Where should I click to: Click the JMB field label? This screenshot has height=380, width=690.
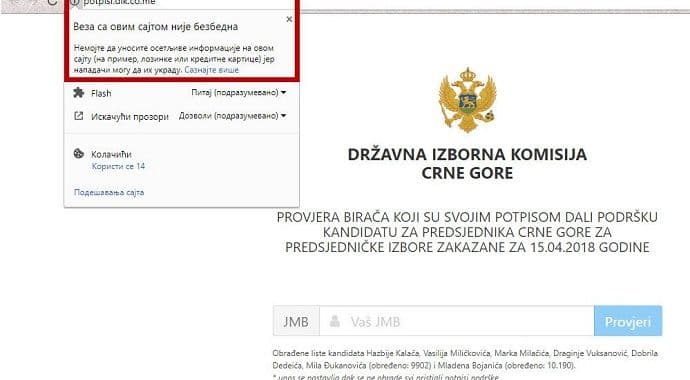pyautogui.click(x=296, y=322)
